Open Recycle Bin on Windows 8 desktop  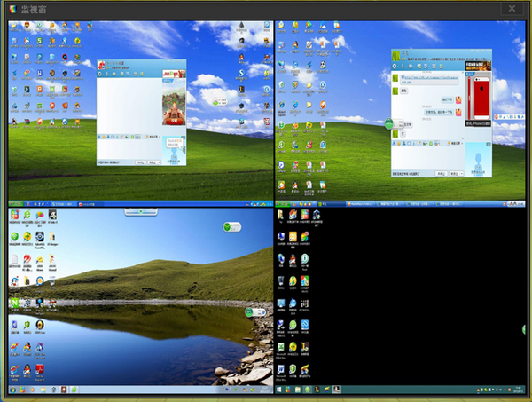click(281, 282)
